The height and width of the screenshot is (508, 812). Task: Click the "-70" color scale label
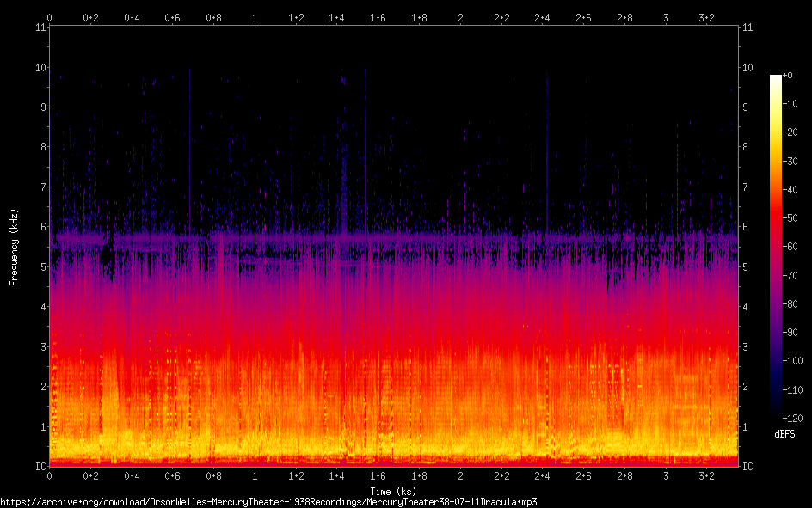click(790, 276)
